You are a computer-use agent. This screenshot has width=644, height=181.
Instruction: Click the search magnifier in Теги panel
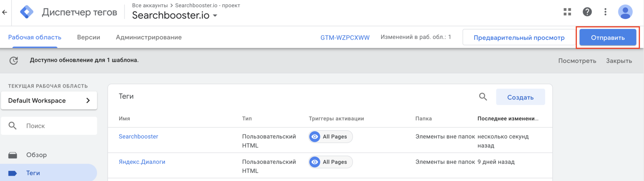pyautogui.click(x=483, y=97)
